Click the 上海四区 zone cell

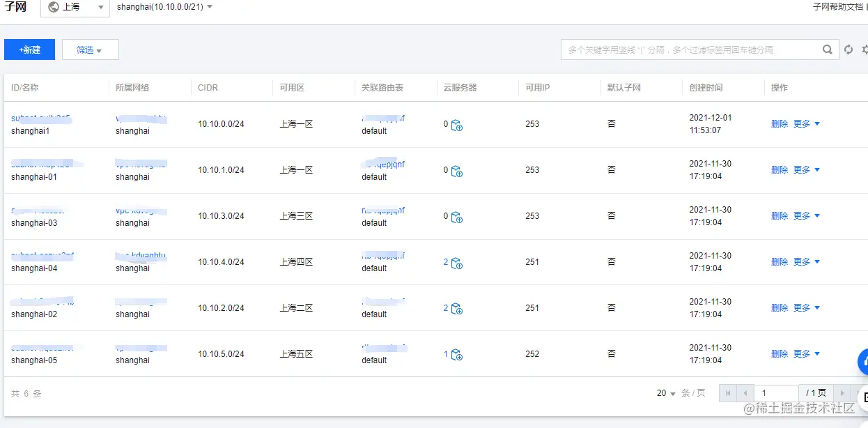(x=296, y=262)
